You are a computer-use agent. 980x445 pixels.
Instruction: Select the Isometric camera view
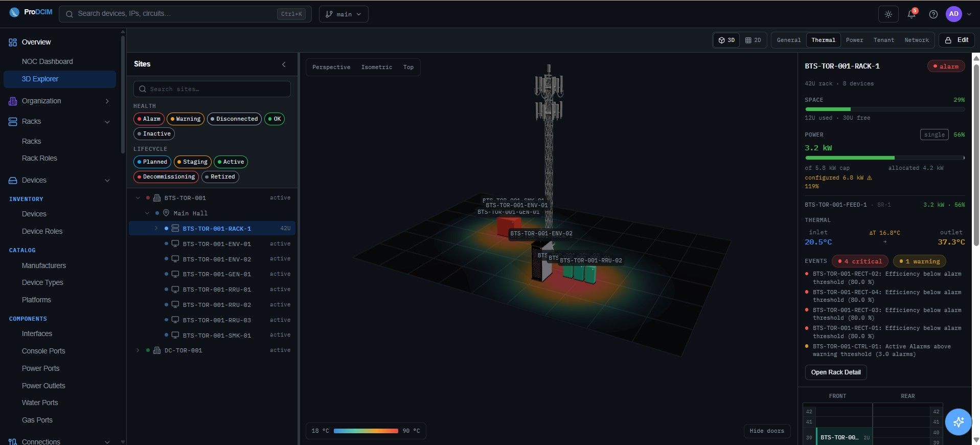tap(377, 68)
